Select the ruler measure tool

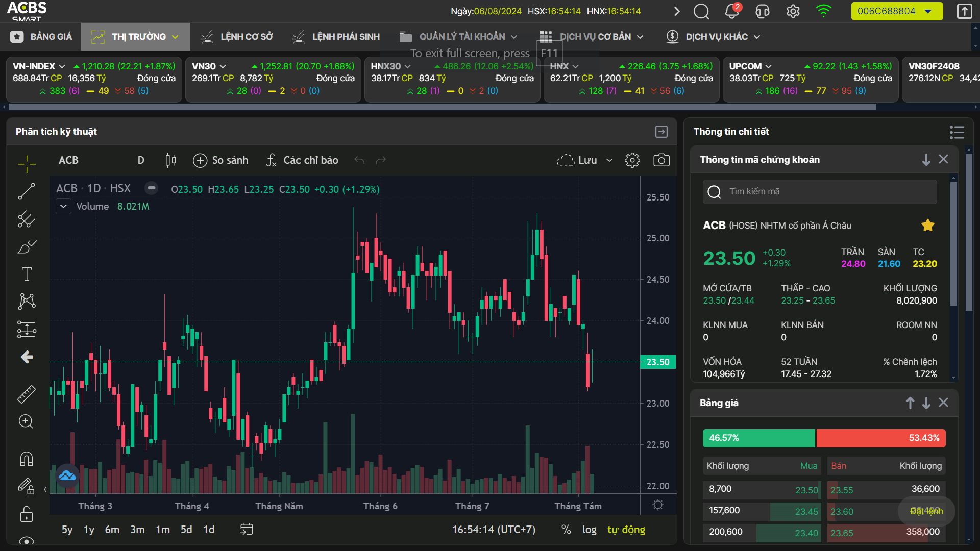[x=27, y=394]
